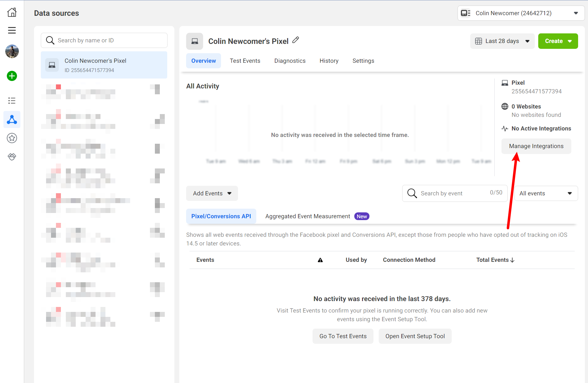Screen dimensions: 588x383
Task: Click the calendar icon in date range
Action: coord(479,41)
